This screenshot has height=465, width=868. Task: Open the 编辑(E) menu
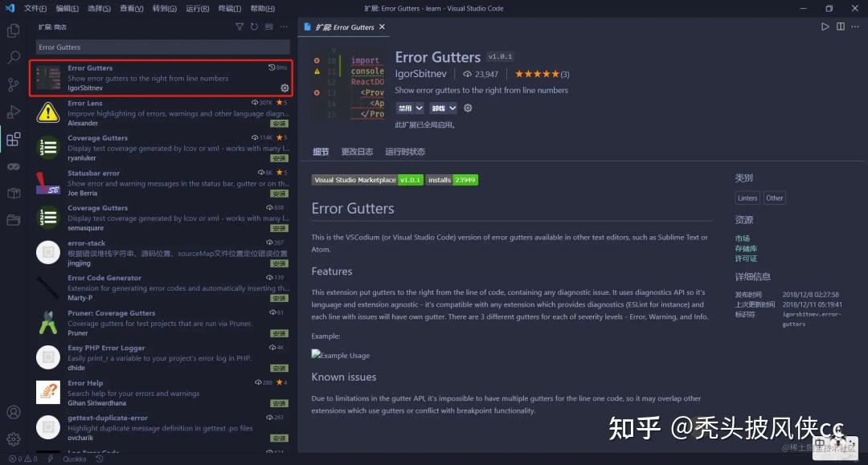pos(67,8)
